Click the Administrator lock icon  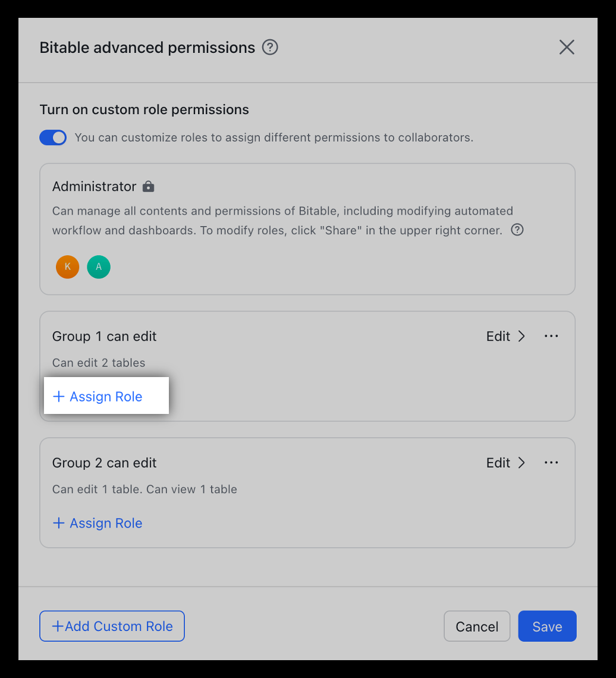148,187
